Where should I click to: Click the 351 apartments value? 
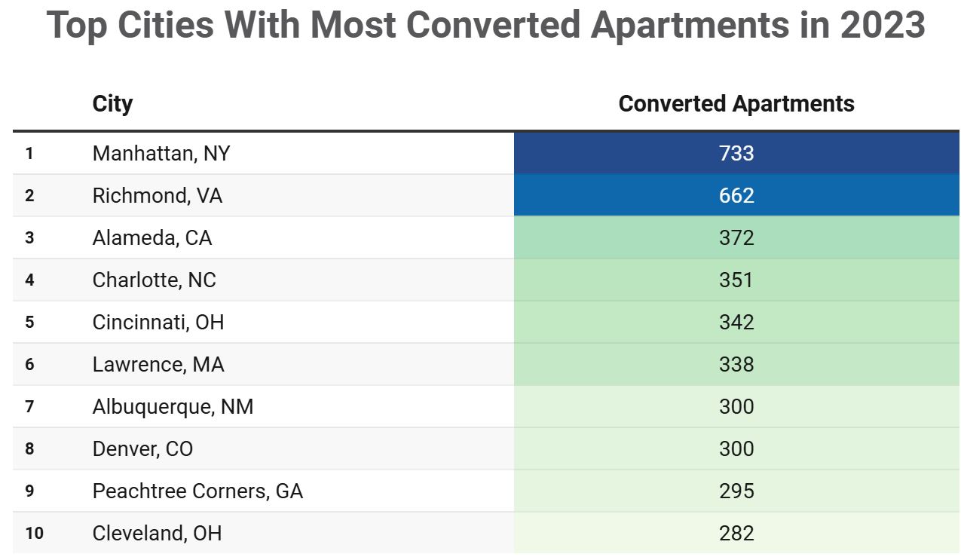[x=736, y=280]
